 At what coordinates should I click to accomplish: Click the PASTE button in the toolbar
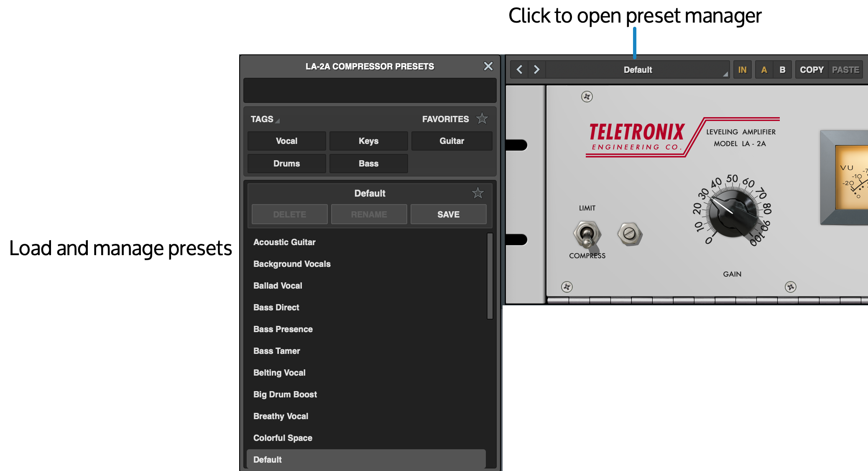click(x=845, y=69)
